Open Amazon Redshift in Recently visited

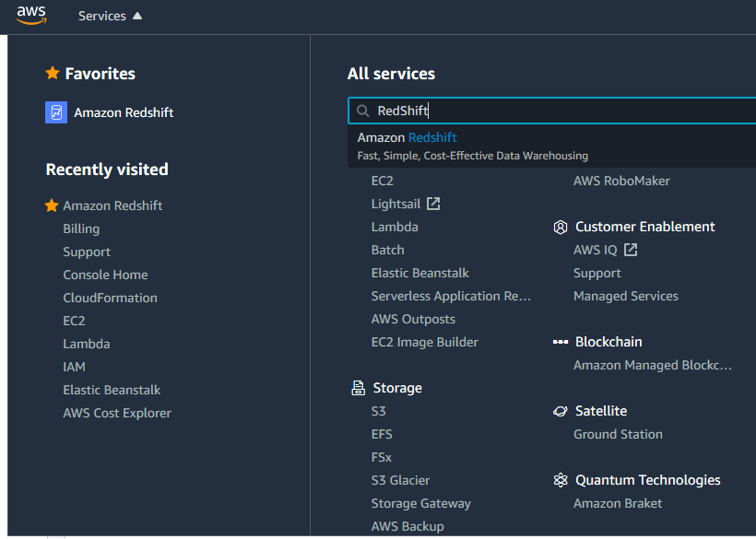pyautogui.click(x=112, y=205)
